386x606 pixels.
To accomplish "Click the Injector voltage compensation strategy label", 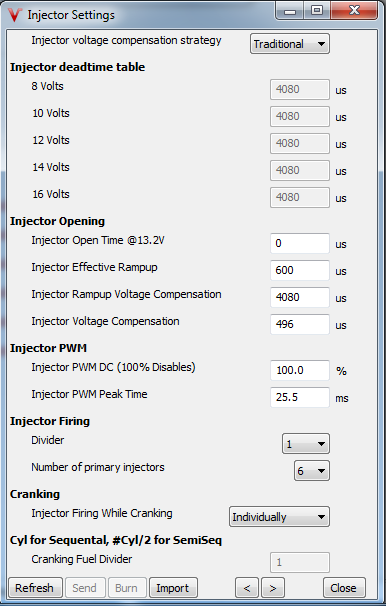I will [x=126, y=41].
